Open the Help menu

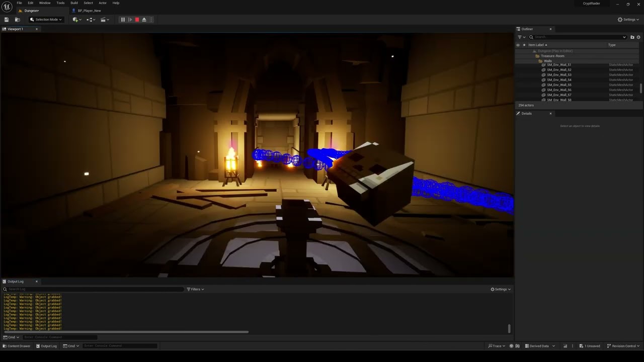(116, 3)
